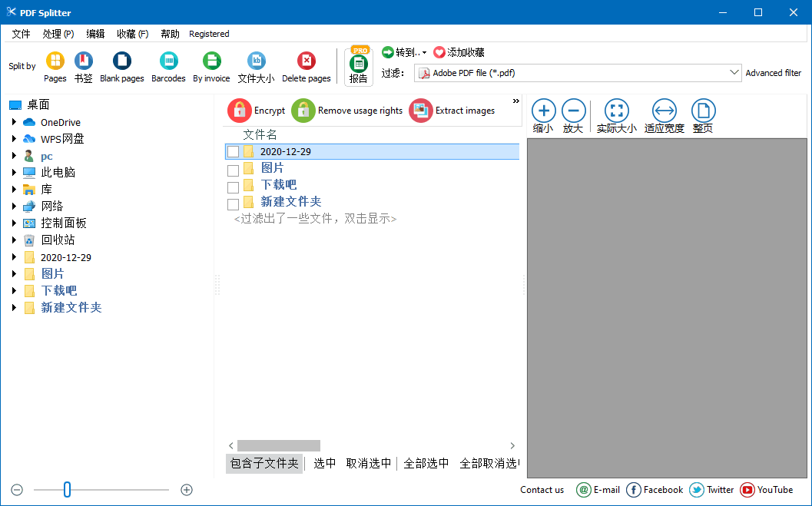812x506 pixels.
Task: Expand WPS网盘 tree node
Action: pyautogui.click(x=14, y=139)
